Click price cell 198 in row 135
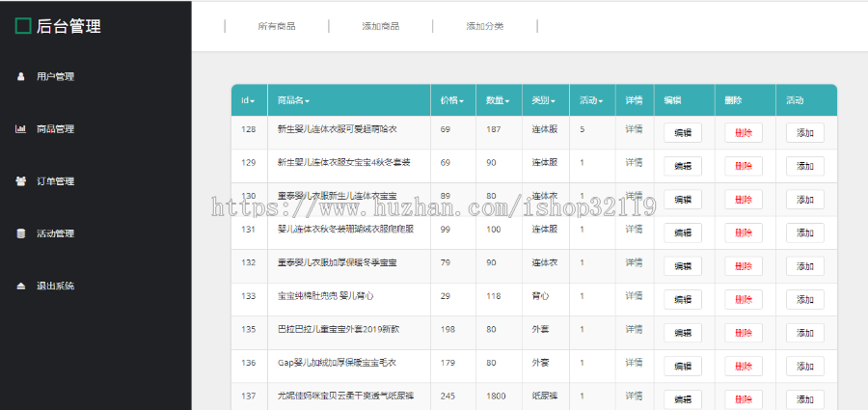This screenshot has height=410, width=868. pyautogui.click(x=448, y=329)
